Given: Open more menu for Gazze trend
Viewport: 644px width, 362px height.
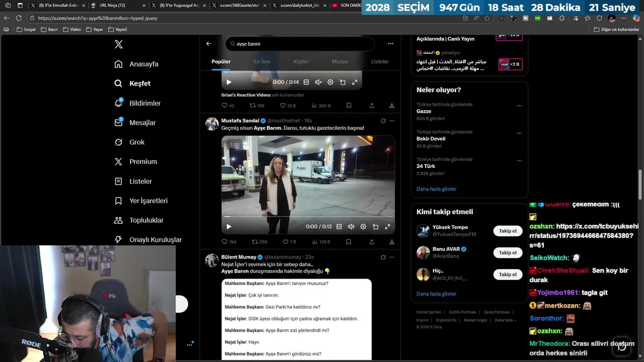Looking at the screenshot, I should coord(519,106).
